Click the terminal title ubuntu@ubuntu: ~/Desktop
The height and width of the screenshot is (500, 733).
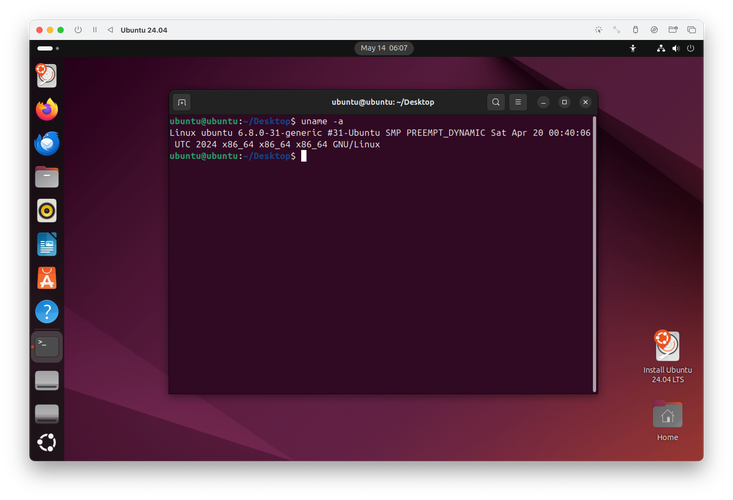coord(383,102)
